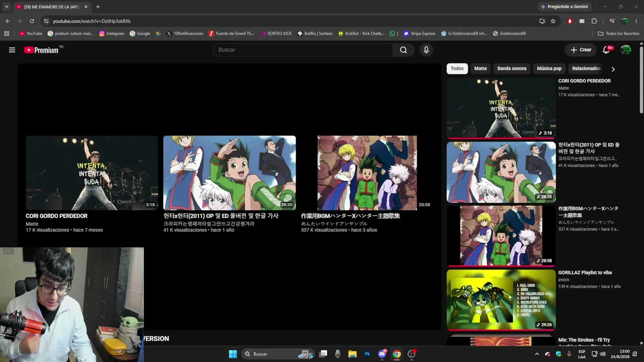644x362 pixels.
Task: Open the YouTube account avatar menu
Action: tap(626, 50)
